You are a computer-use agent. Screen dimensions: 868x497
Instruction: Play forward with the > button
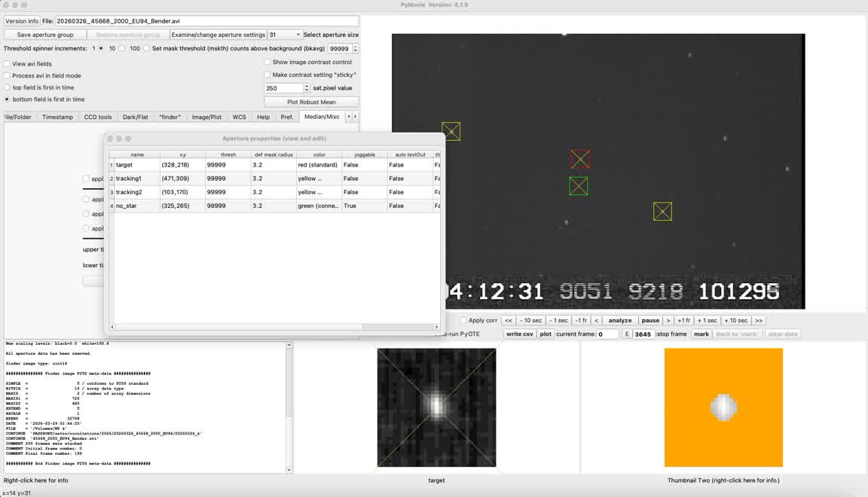(x=668, y=321)
